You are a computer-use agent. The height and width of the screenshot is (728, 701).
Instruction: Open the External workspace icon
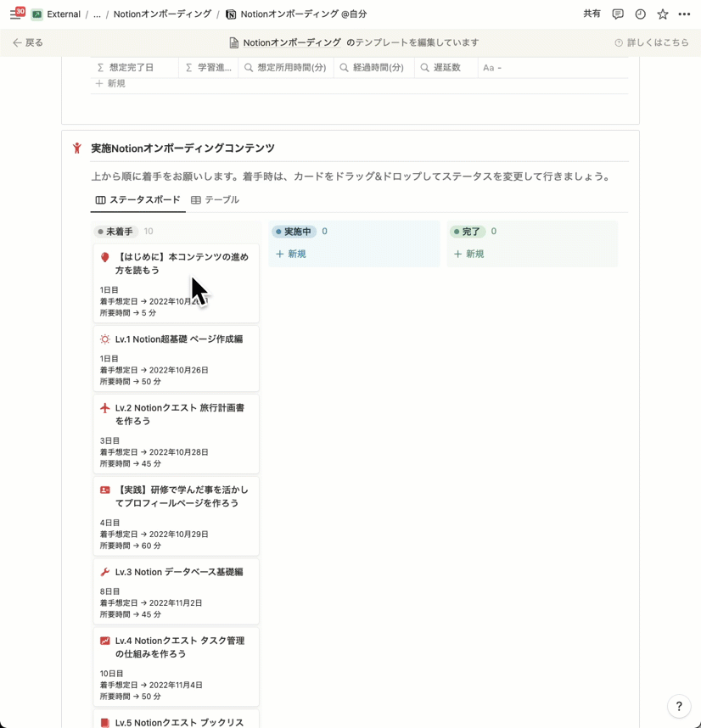36,14
